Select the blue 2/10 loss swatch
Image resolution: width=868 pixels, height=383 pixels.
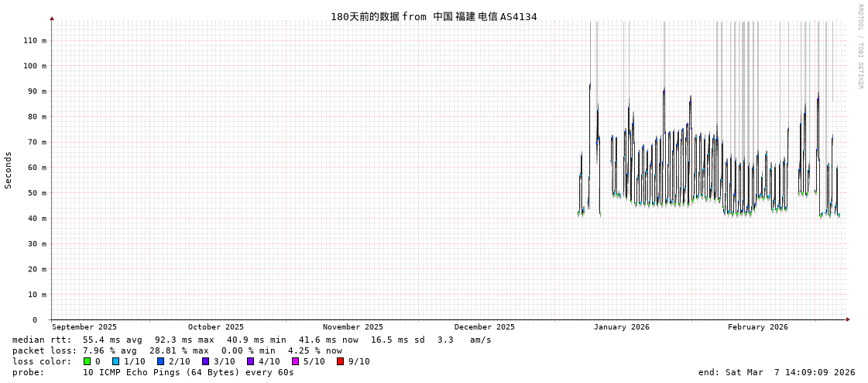[160, 361]
